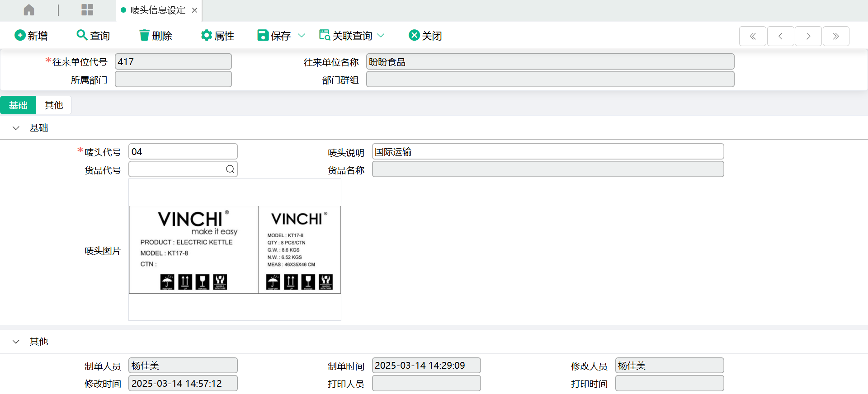Click the 关闭 close button
Viewport: 868px width, 394px height.
[x=425, y=36]
